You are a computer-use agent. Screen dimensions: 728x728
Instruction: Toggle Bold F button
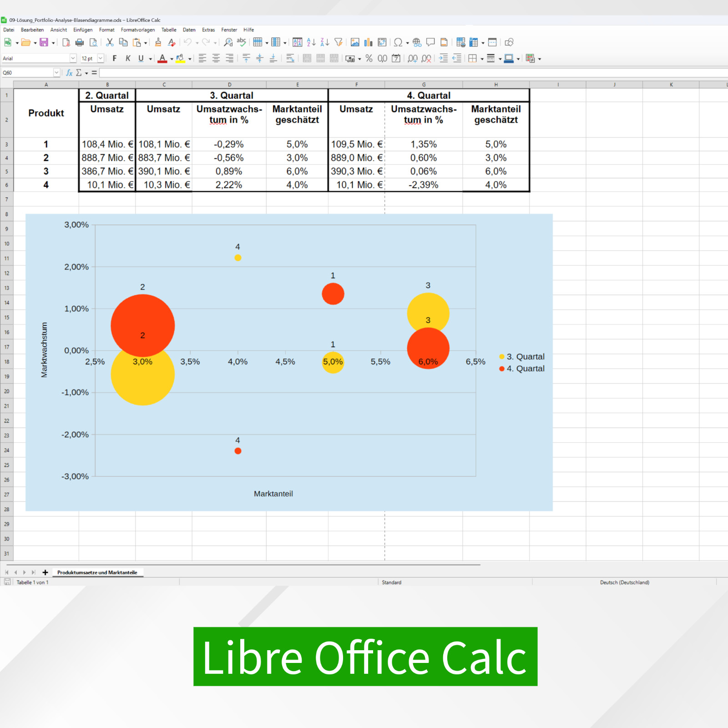(115, 58)
